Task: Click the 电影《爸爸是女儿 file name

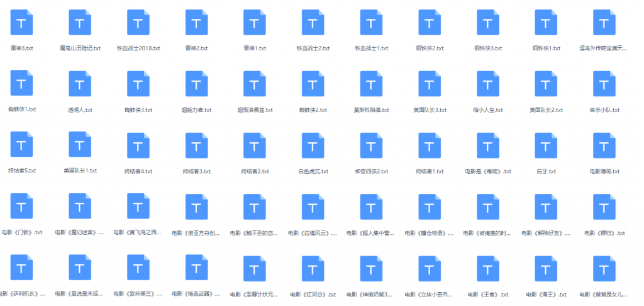Action: click(x=604, y=295)
